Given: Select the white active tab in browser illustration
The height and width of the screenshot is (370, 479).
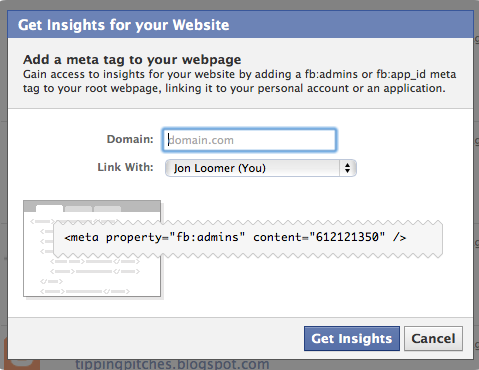Looking at the screenshot, I should click(x=49, y=208).
